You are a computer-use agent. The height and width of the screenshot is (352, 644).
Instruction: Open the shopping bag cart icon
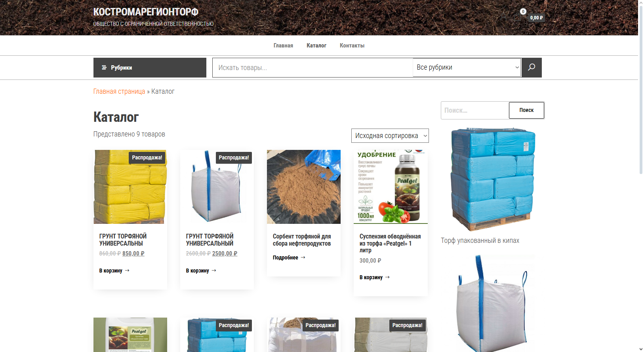518,17
